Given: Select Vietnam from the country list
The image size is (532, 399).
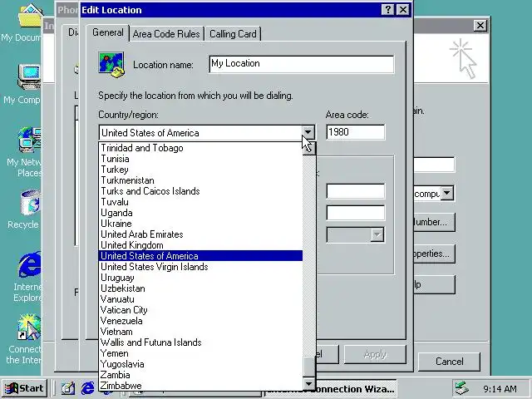Looking at the screenshot, I should 200,332.
